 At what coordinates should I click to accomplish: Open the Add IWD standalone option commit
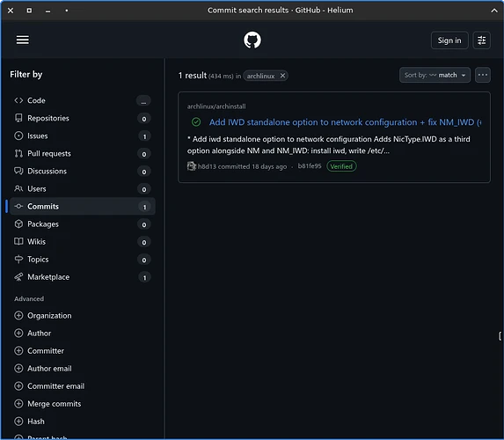point(345,122)
